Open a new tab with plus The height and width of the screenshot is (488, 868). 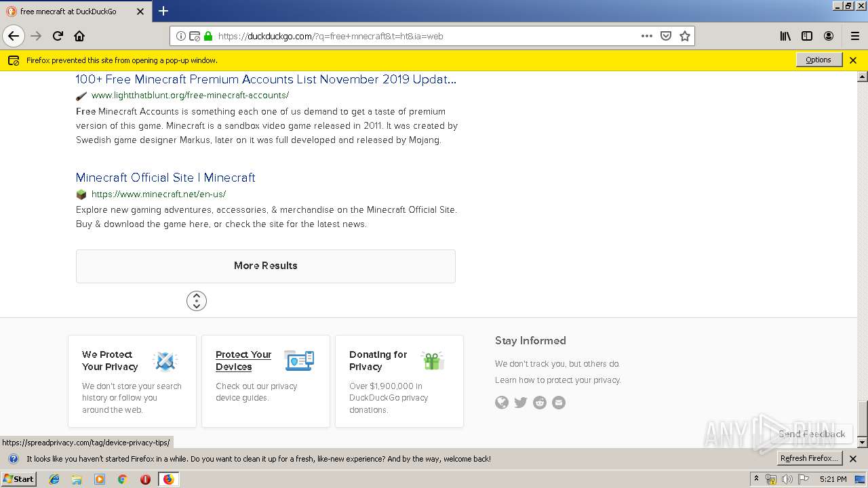163,11
